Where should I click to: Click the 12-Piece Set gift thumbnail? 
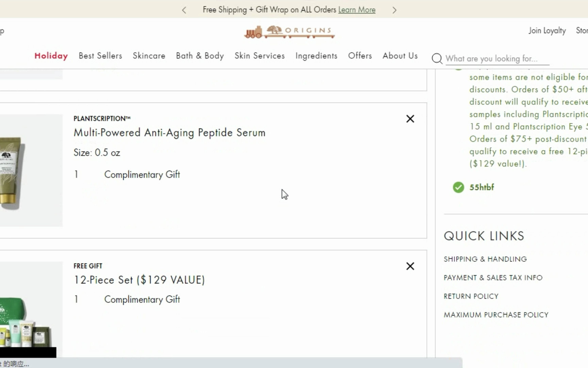click(31, 310)
